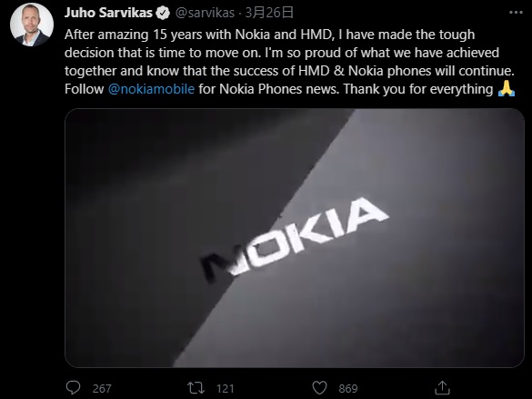Open the share upload arrow icon

442,388
